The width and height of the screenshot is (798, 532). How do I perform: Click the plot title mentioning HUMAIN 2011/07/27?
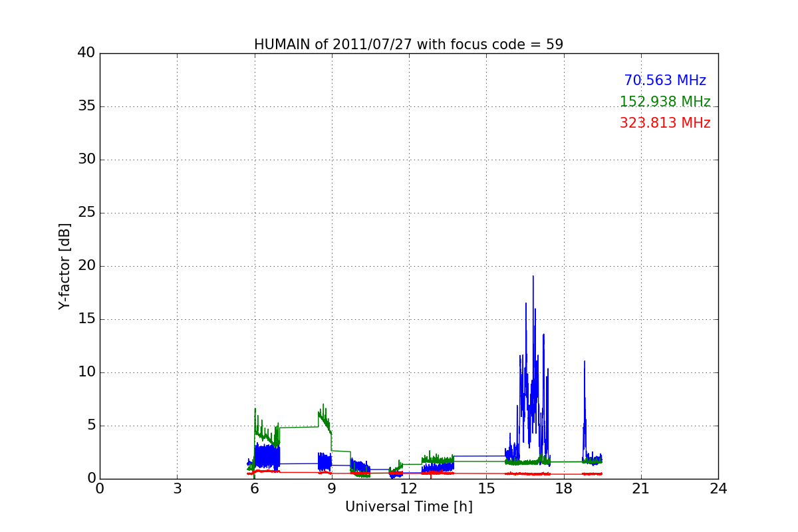tap(408, 45)
